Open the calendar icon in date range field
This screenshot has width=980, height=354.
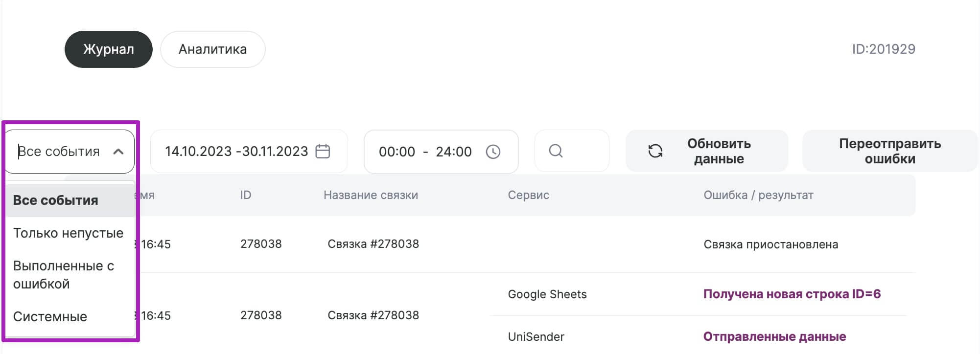(323, 152)
